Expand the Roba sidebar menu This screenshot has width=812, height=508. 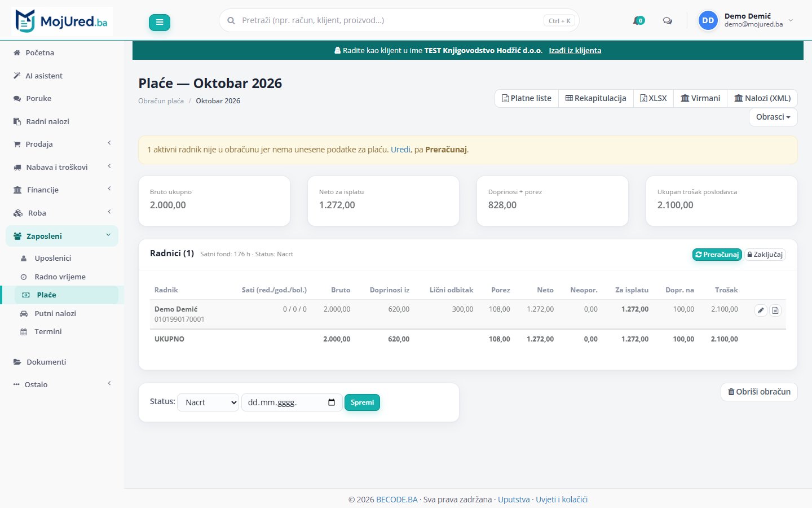(62, 213)
